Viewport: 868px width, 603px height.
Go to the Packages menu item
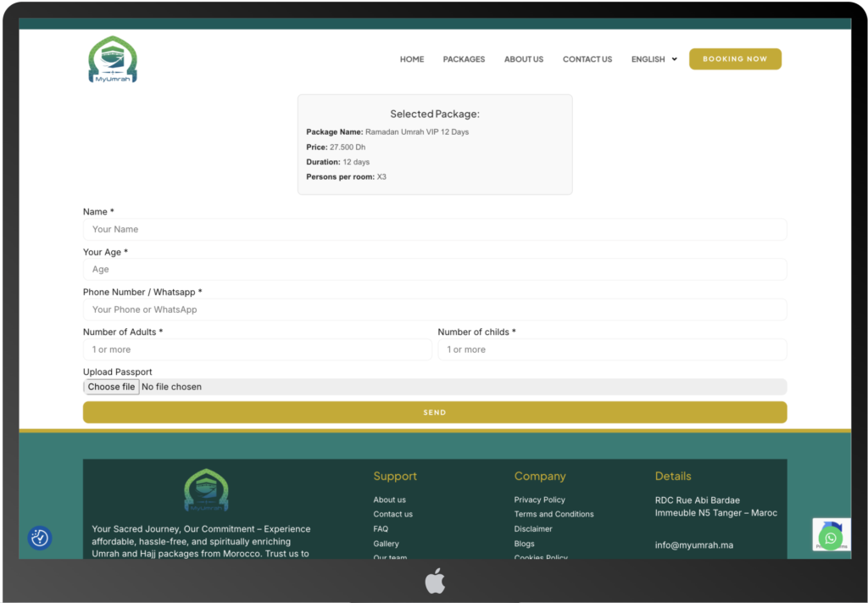464,59
